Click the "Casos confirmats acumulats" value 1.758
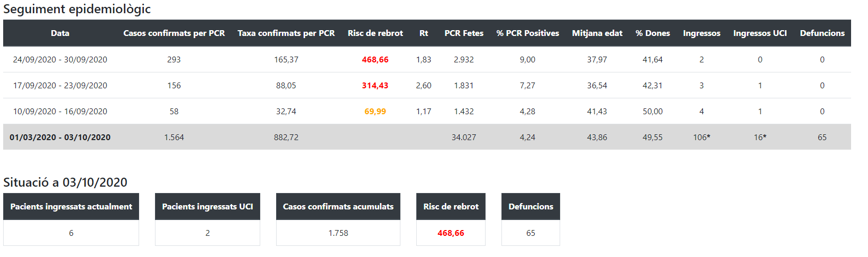This screenshot has width=868, height=257. 338,233
